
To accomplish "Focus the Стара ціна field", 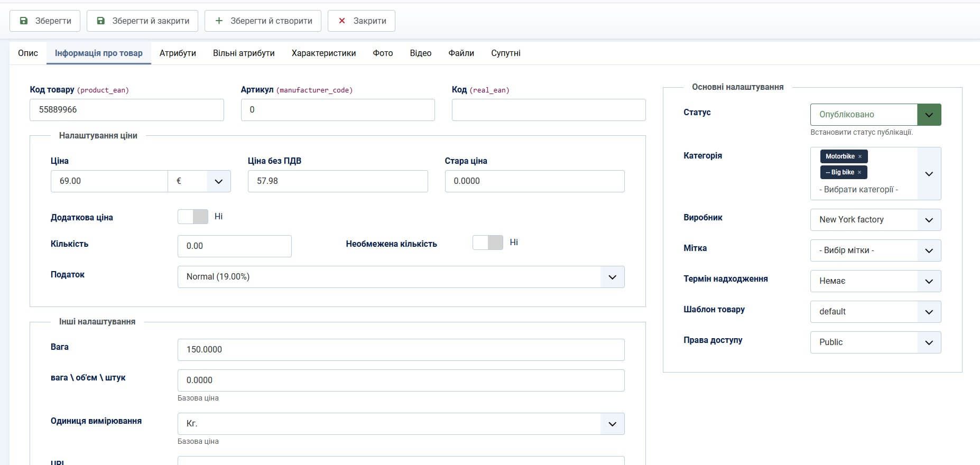I will (534, 181).
